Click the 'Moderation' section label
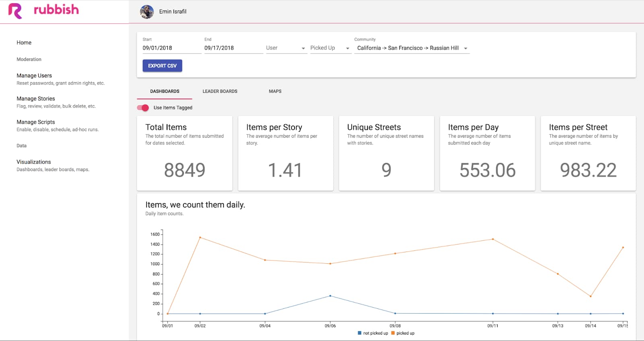 coord(29,59)
